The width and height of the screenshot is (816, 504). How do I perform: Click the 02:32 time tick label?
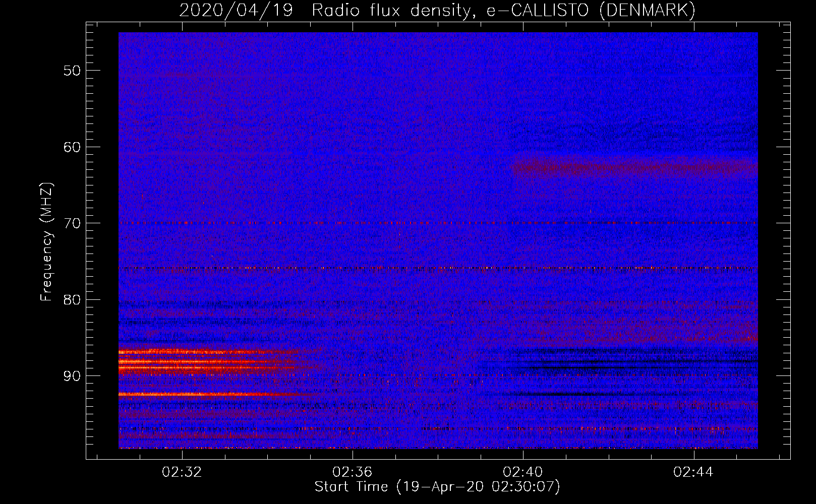[x=182, y=472]
